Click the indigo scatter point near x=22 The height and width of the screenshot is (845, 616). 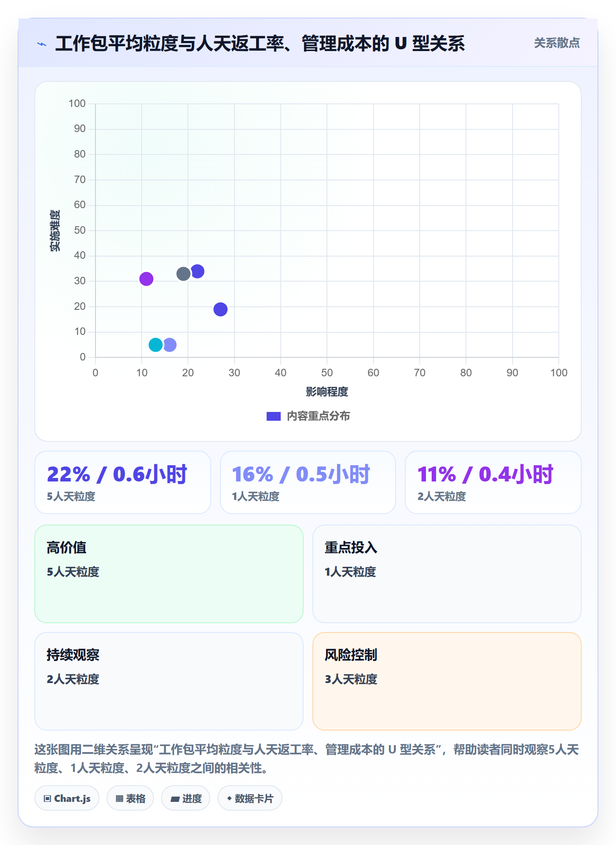[198, 271]
